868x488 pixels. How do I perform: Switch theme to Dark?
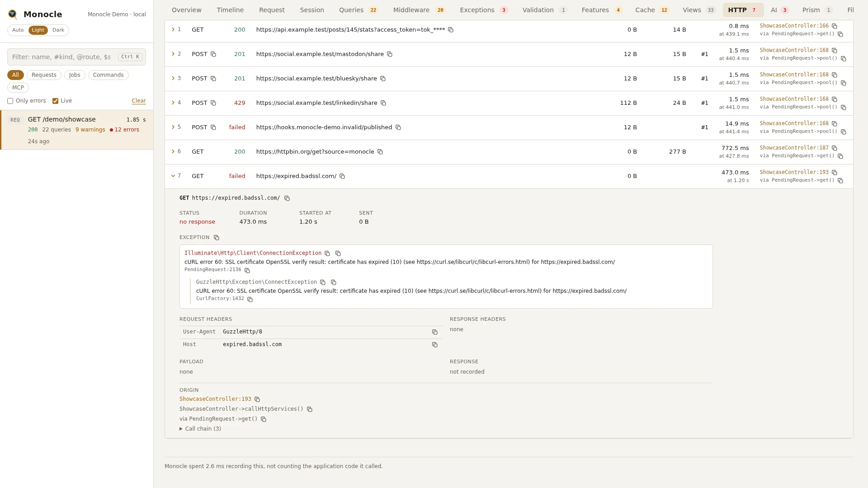click(58, 30)
